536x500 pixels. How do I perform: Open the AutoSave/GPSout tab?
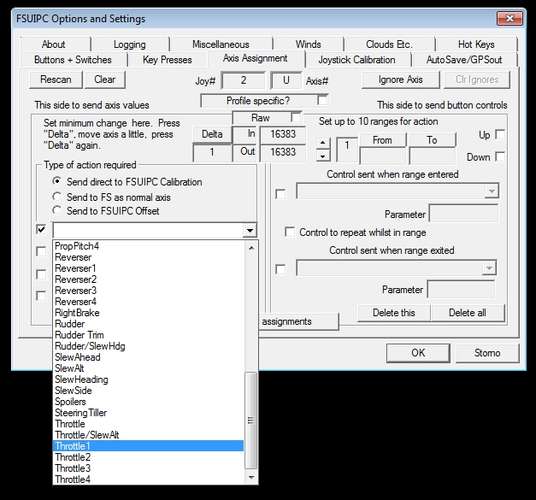(464, 60)
